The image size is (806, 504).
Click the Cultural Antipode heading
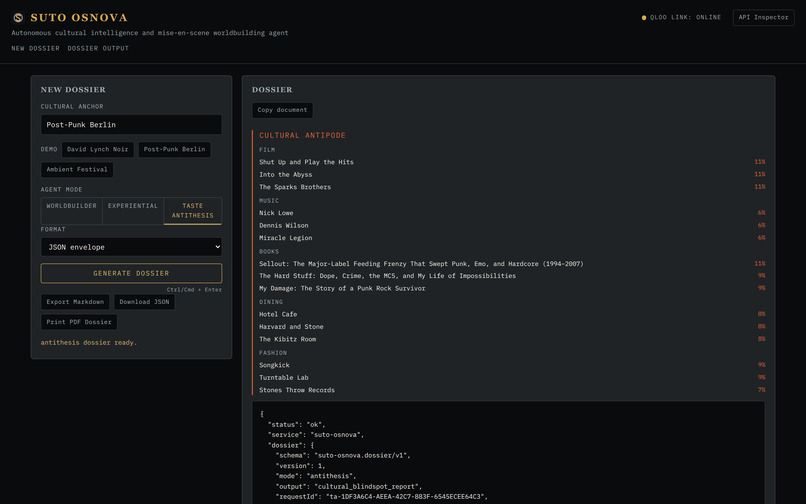(302, 135)
